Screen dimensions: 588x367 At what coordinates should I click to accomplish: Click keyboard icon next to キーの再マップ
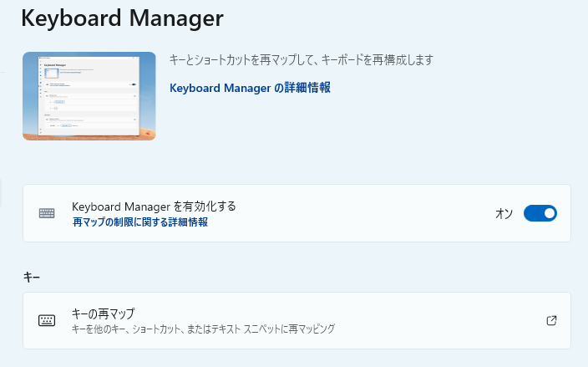47,320
